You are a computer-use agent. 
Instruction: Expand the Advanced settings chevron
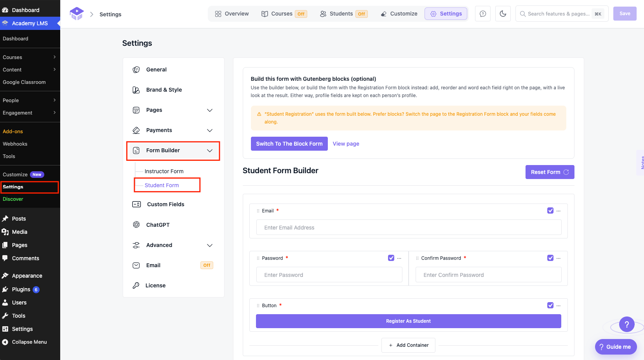point(210,245)
